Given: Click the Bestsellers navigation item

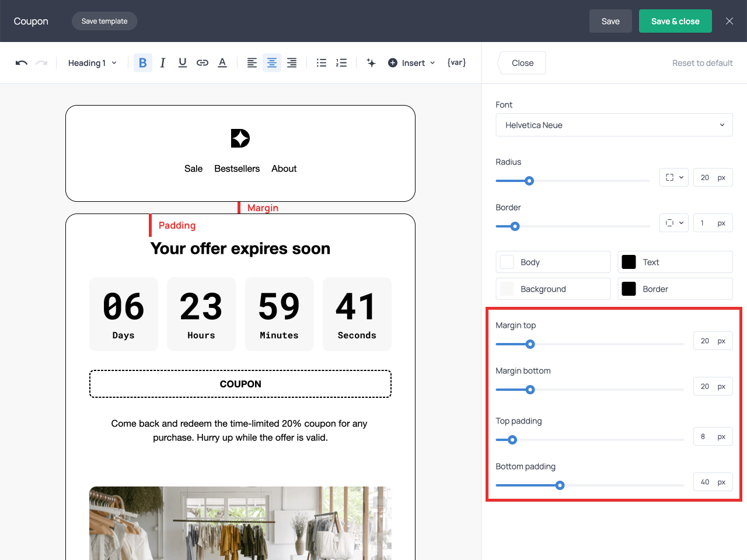Looking at the screenshot, I should click(x=237, y=169).
